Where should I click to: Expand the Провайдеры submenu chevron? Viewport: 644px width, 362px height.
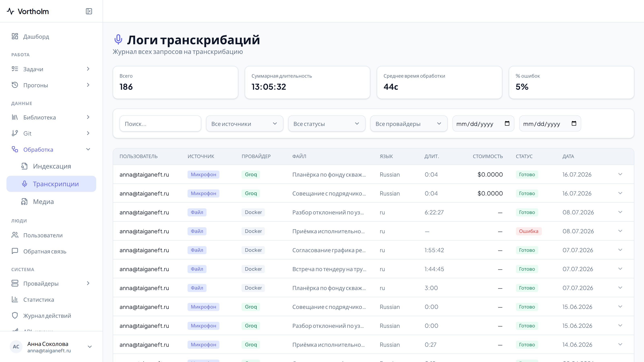(88, 283)
